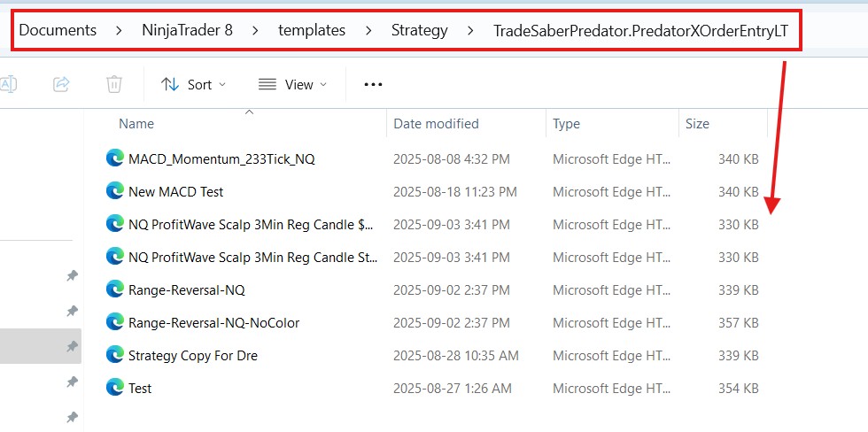Viewport: 868px width, 432px height.
Task: Click the Edge icon beside Strategy Copy For Dre
Action: [x=114, y=355]
